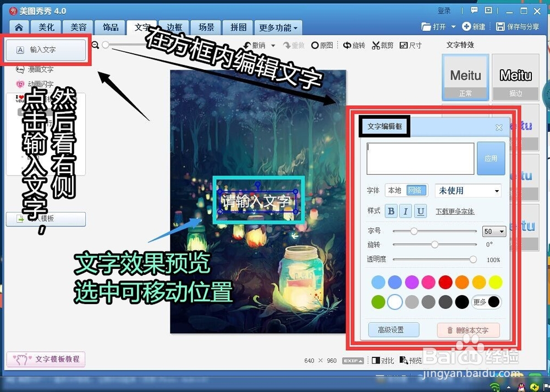This screenshot has width=550, height=392.
Task: Open the 场景 tab
Action: pos(206,27)
